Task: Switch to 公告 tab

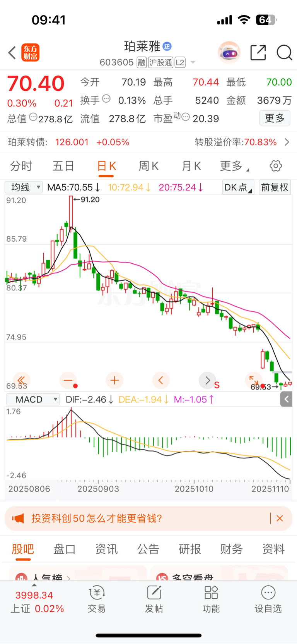Action: point(148,549)
